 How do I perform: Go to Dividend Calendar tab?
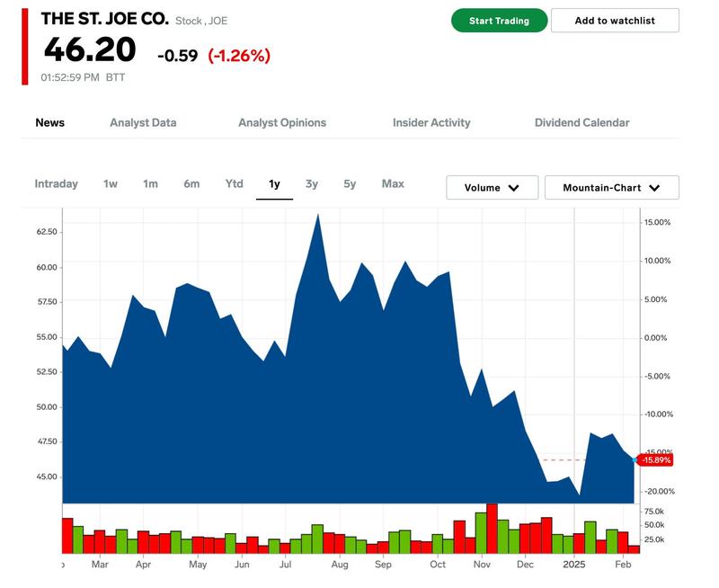coord(581,122)
